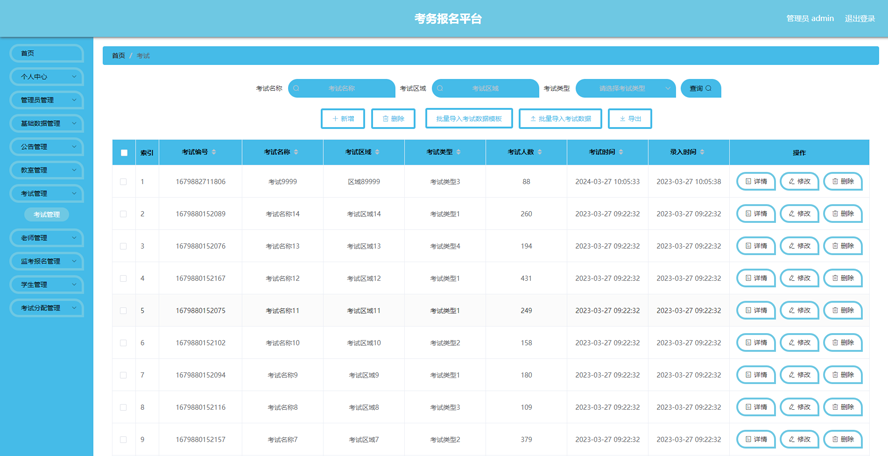Click sort arrows on 考试编号 column
Screen dimensions: 888x456
coord(214,152)
